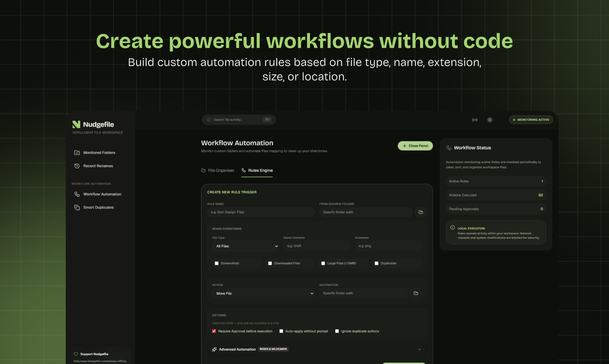This screenshot has height=364, width=609.
Task: Uncheck Require Approval before execution
Action: tap(214, 331)
